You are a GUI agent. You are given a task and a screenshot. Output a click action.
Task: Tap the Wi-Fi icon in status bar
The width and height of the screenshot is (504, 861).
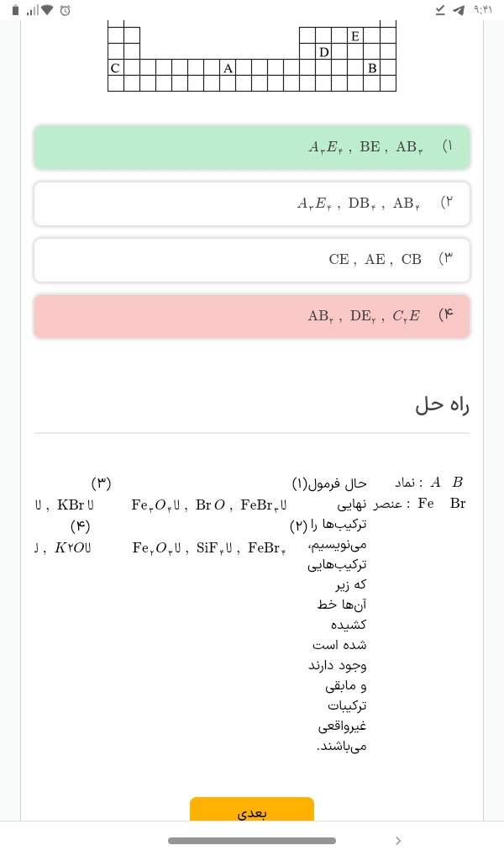[x=47, y=10]
